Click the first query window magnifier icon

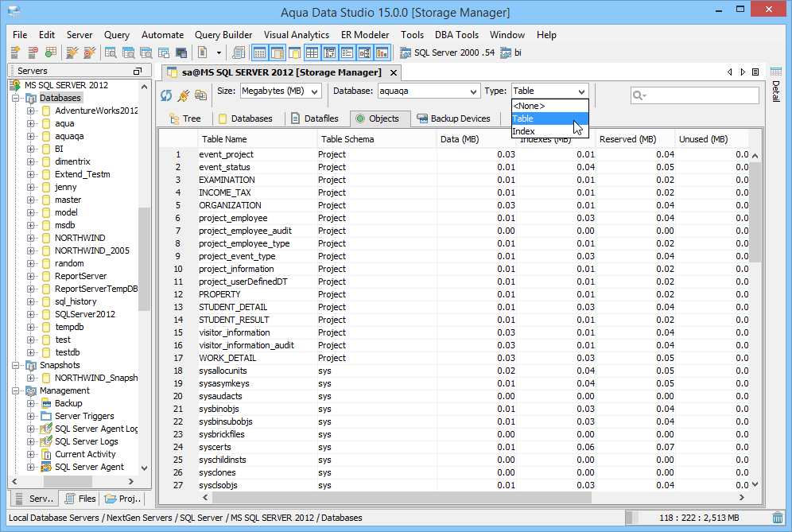coord(111,52)
